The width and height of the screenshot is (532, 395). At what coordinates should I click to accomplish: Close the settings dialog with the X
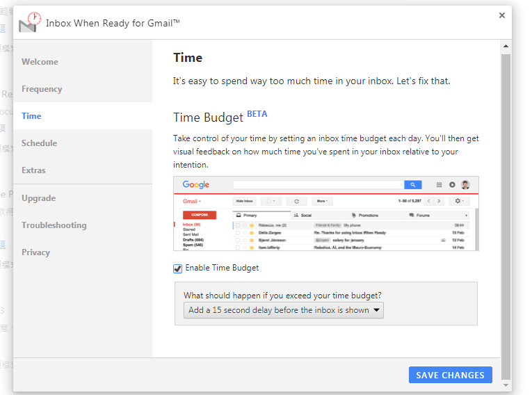click(502, 15)
